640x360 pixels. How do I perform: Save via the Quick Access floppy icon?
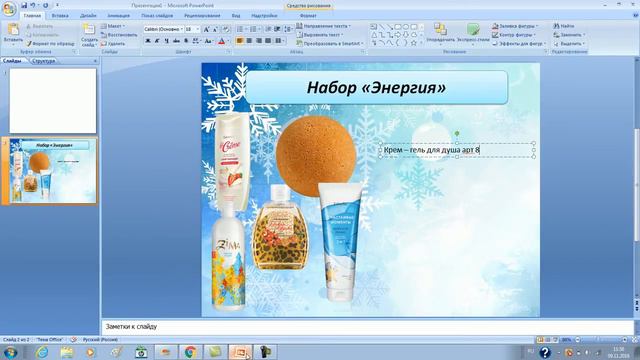(24, 5)
